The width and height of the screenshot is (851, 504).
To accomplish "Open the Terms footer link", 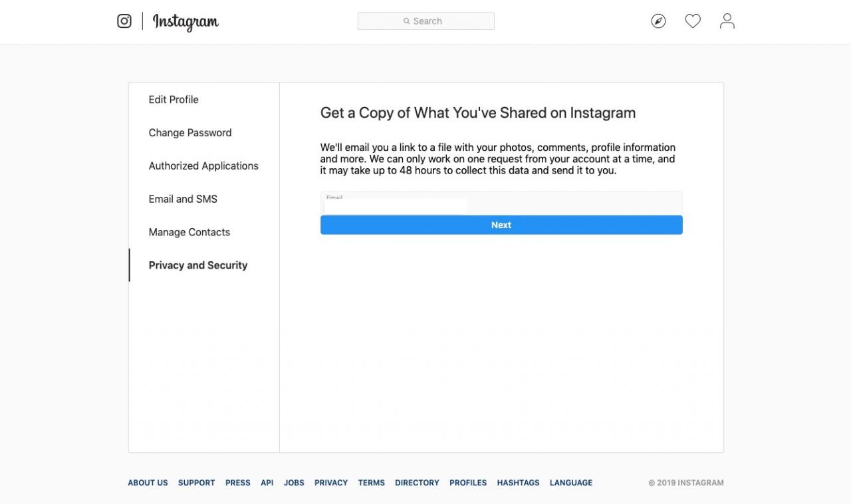I will tap(372, 483).
